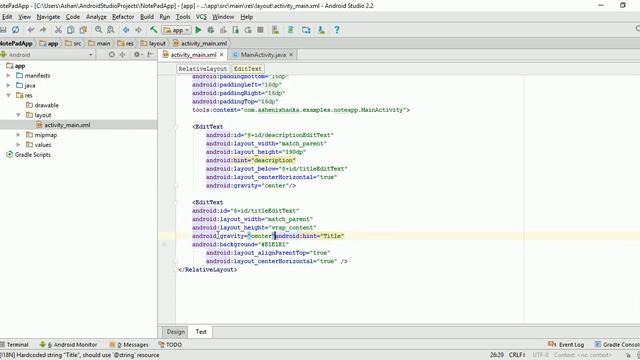640x360 pixels.
Task: Open the project panel gear settings
Action: click(138, 55)
